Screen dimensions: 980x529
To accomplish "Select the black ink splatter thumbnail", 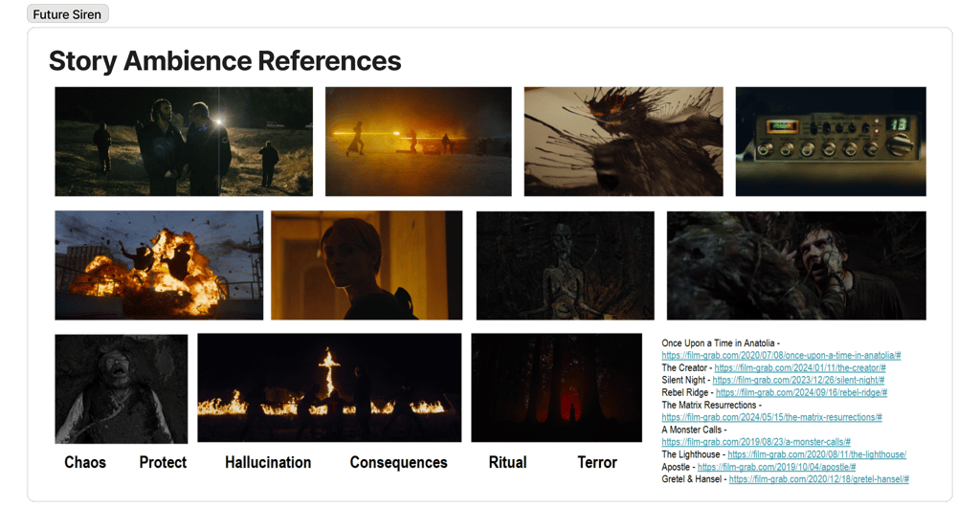I will point(623,142).
